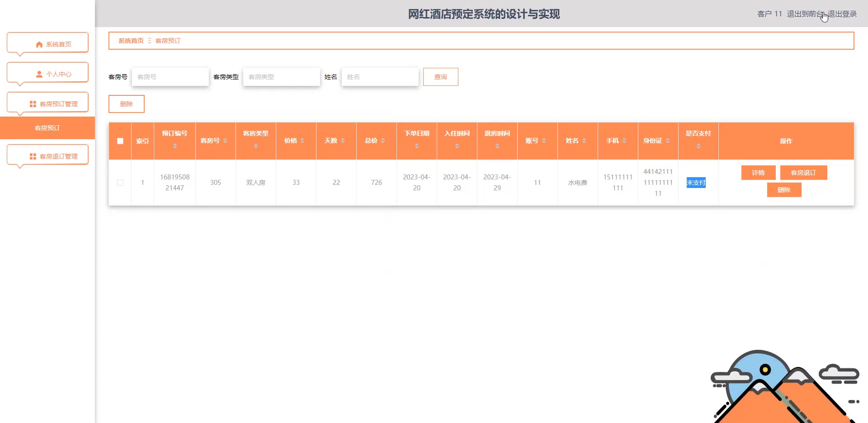Screen dimensions: 868x423
Task: Sort by 身份证 column arrows
Action: [668, 141]
